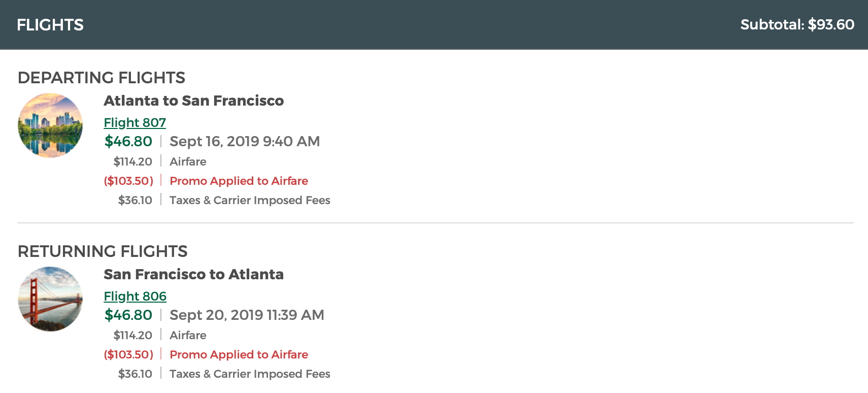
Task: Click the Sept 16, 2019 9:40 AM departure time
Action: point(245,141)
